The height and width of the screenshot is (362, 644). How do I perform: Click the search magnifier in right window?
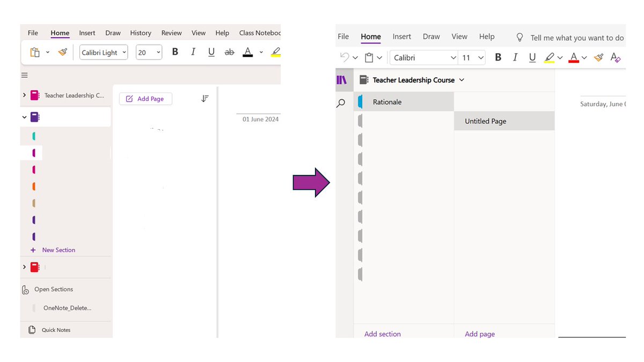[341, 103]
